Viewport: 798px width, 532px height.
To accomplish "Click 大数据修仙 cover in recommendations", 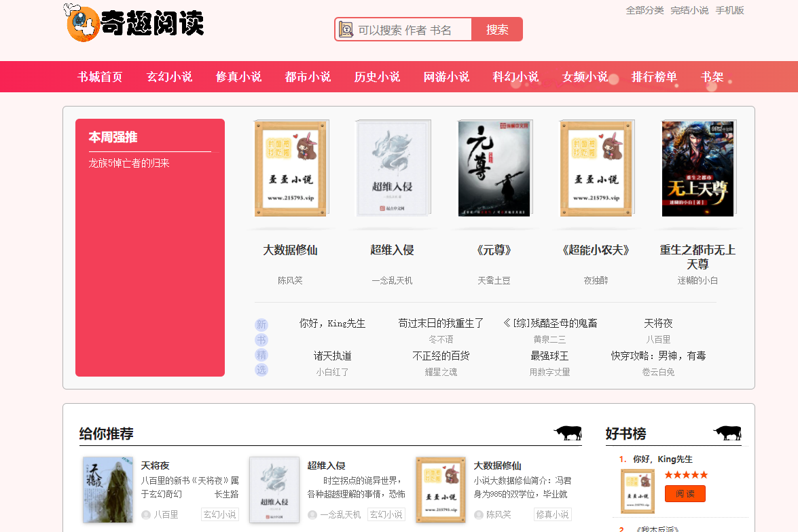I will point(441,490).
